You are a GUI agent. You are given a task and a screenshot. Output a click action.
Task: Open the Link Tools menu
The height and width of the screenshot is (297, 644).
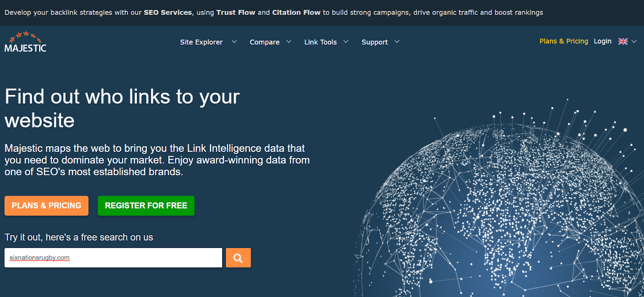pos(320,42)
